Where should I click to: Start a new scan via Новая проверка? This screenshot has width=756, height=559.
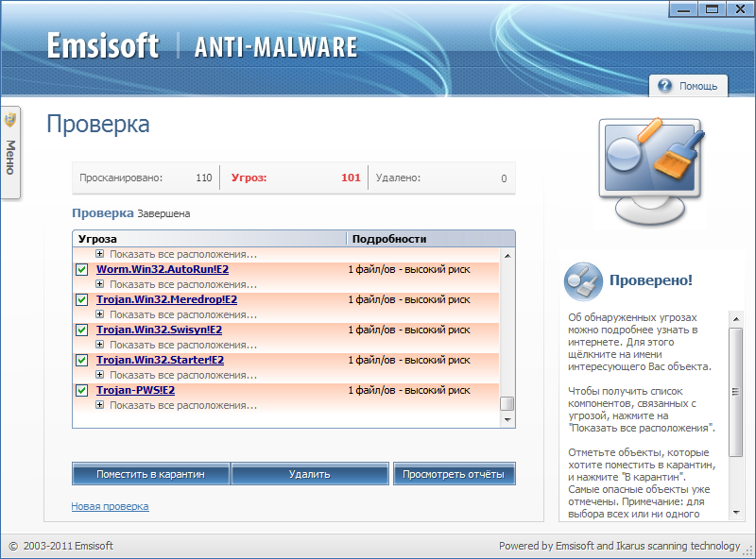pyautogui.click(x=110, y=506)
